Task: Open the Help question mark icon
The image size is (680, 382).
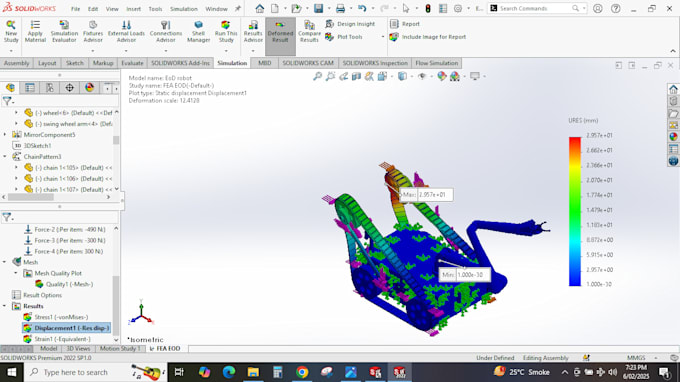Action: point(615,8)
